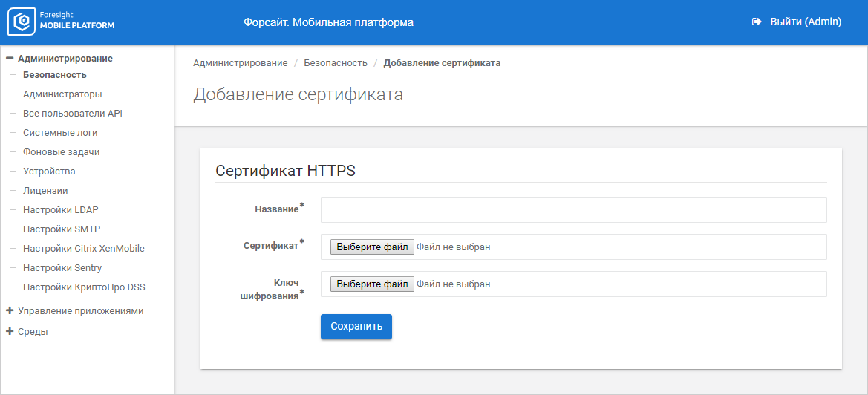868x395 pixels.
Task: Choose file for Ключ шифрования
Action: click(372, 284)
